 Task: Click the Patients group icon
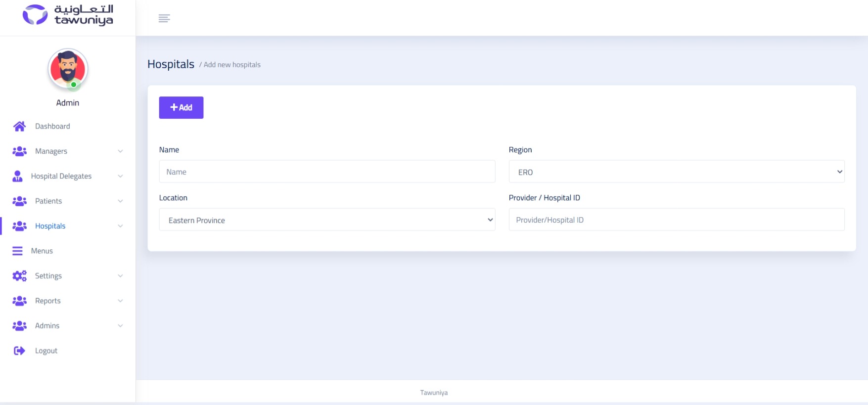[19, 201]
